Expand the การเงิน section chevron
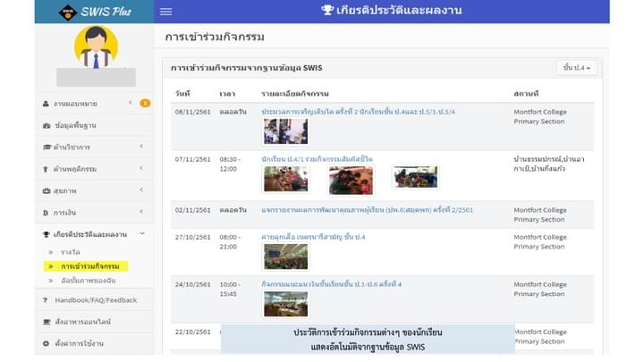The width and height of the screenshot is (644, 362). pyautogui.click(x=141, y=212)
